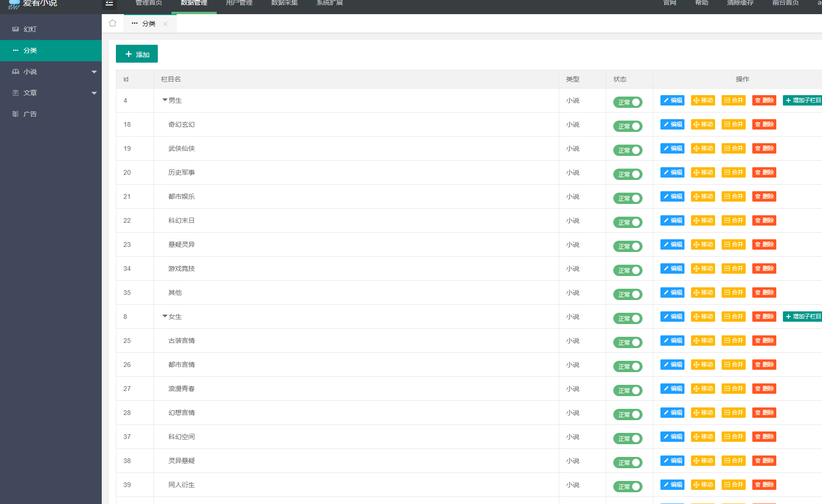The height and width of the screenshot is (504, 822).
Task: Click the green active indicator under 数据管理
Action: click(194, 12)
